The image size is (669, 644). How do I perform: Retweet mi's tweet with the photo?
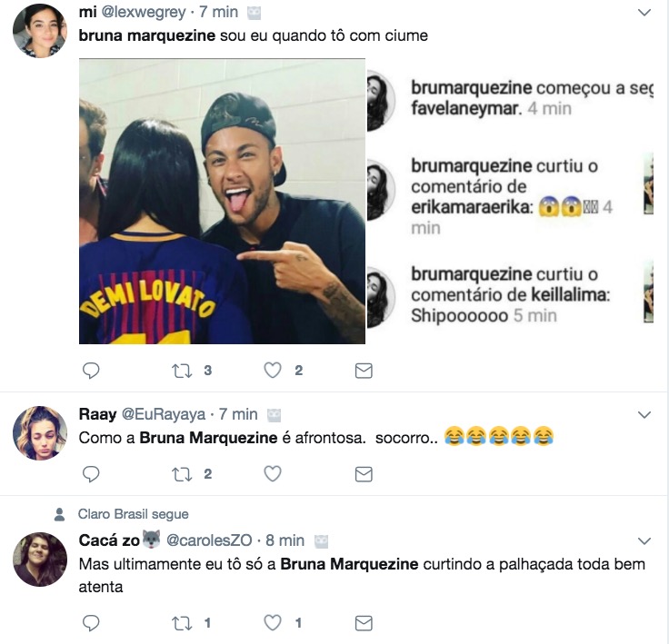tap(182, 370)
